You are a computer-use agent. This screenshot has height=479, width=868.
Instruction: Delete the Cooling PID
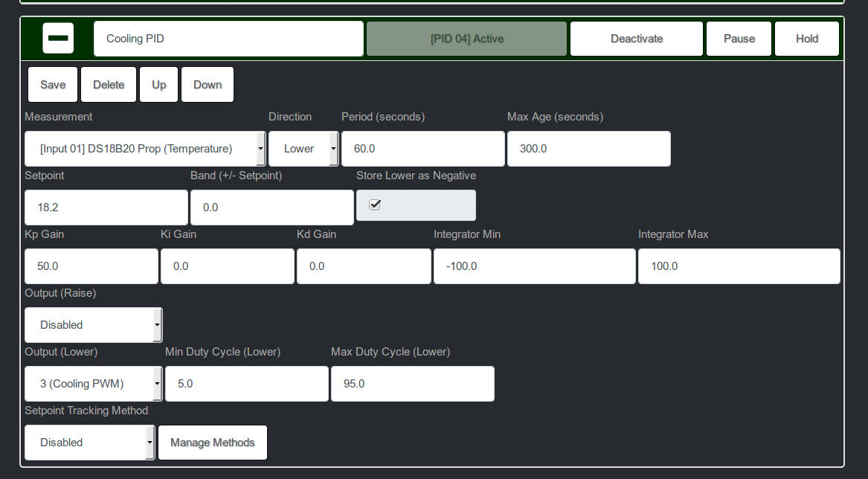[x=109, y=85]
